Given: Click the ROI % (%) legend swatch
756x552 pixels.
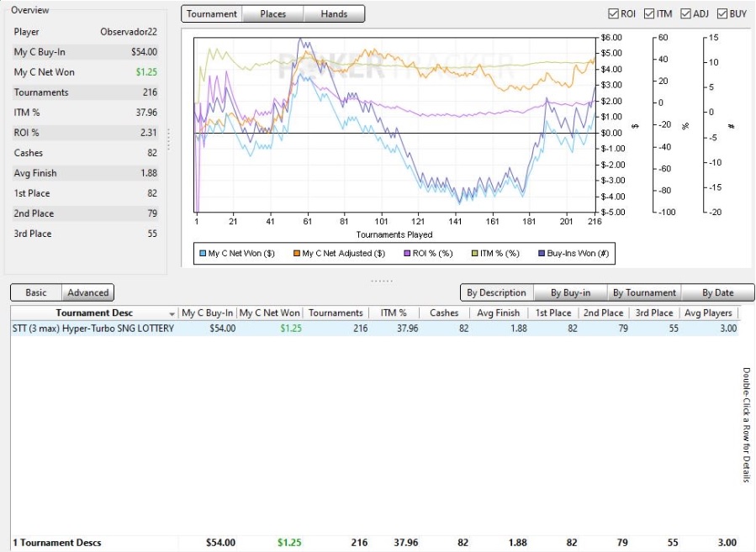Looking at the screenshot, I should coord(407,254).
